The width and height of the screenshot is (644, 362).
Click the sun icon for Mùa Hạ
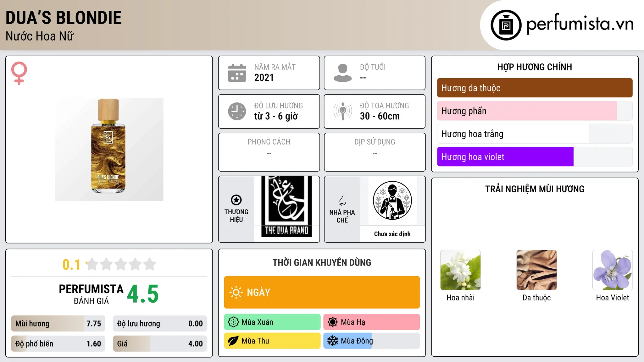pos(333,322)
